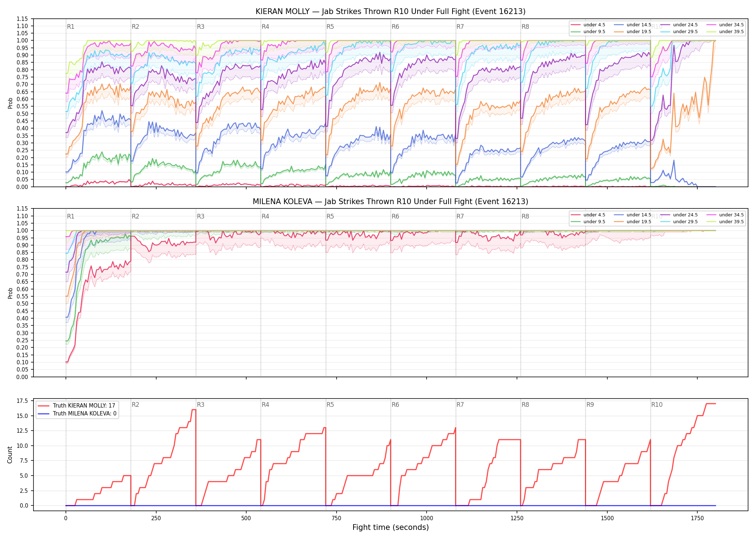
Task: Click 'Truth MILENA KOLEVA: 0' legend label
Action: coord(85,414)
